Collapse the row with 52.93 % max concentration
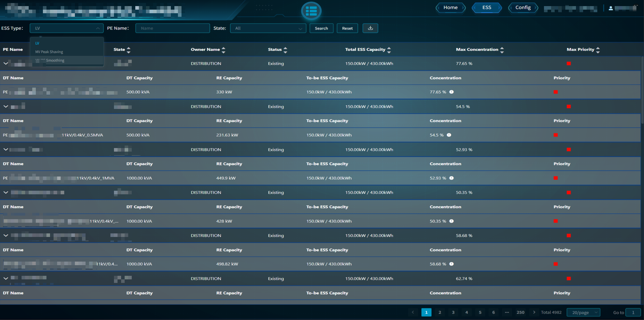The image size is (644, 320). pyautogui.click(x=6, y=150)
